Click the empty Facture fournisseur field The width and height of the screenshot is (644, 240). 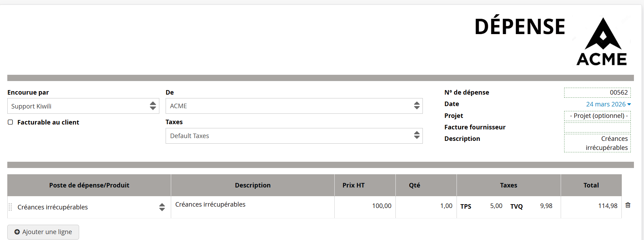pyautogui.click(x=597, y=128)
